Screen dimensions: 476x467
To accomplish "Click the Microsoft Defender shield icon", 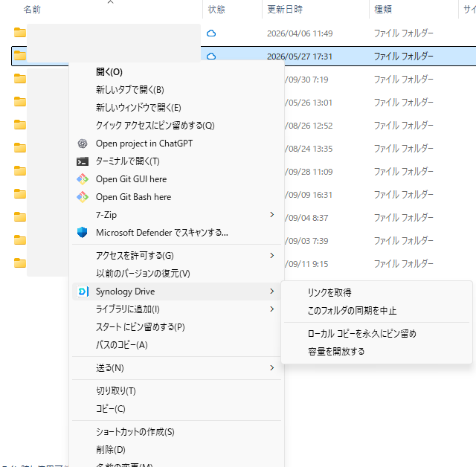I will 83,233.
